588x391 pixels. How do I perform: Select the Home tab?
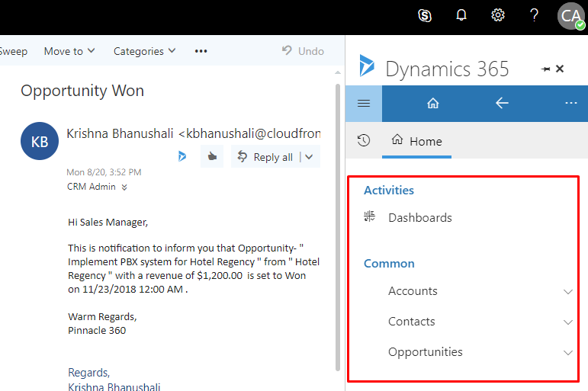[416, 141]
